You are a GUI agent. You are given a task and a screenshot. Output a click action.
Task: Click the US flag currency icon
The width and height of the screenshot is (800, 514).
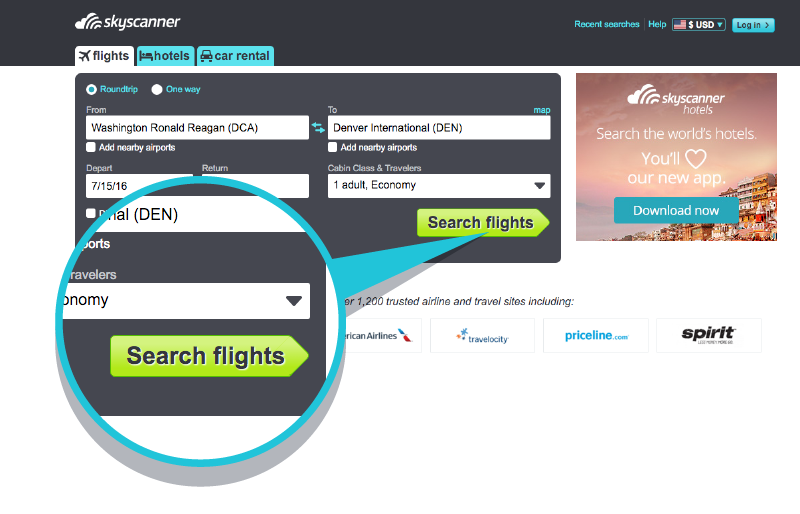tap(680, 25)
